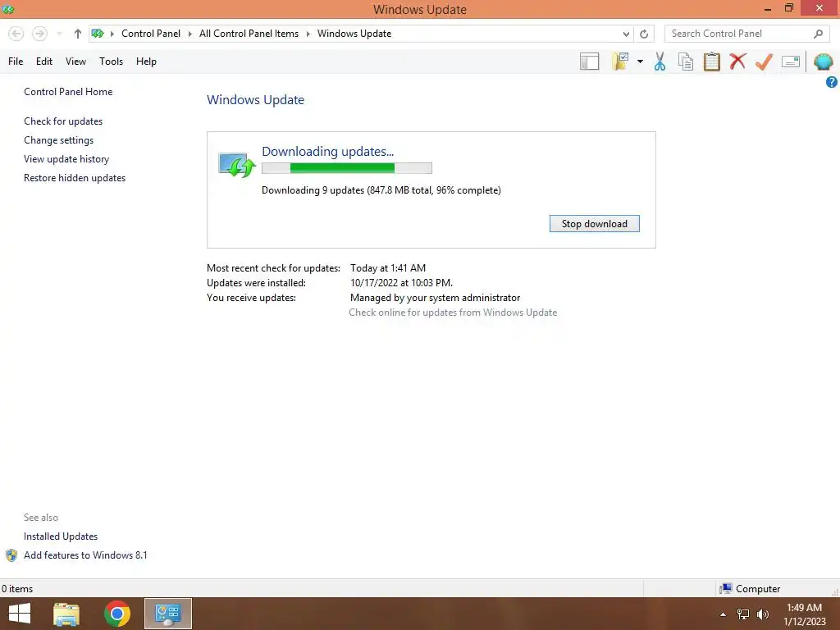Click the shield icon beside Add features
Viewport: 840px width, 630px height.
point(11,555)
